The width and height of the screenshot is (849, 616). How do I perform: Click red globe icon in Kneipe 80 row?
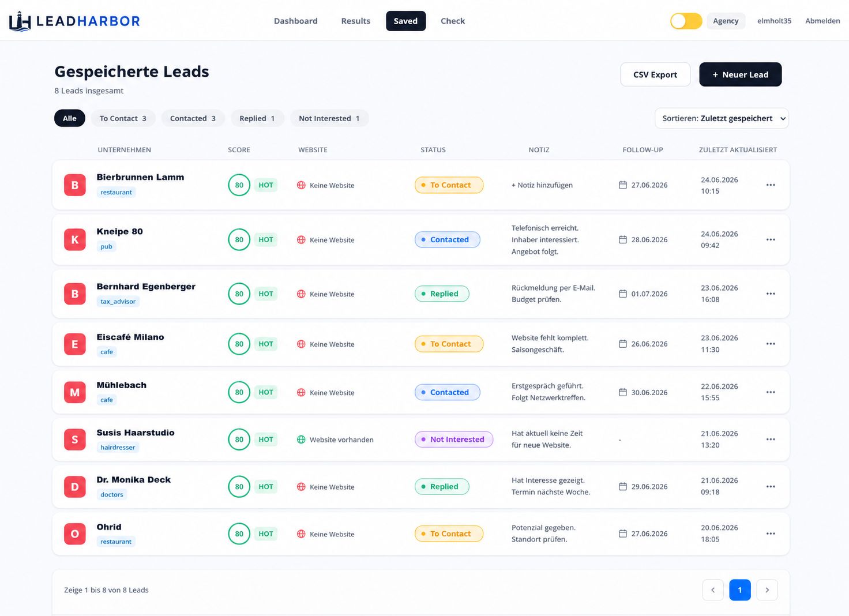pos(301,239)
